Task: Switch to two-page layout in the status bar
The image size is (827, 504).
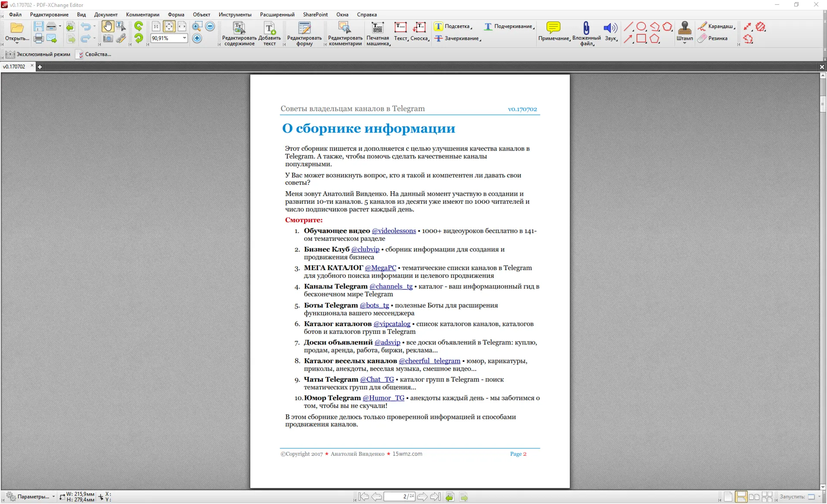Action: click(x=754, y=497)
